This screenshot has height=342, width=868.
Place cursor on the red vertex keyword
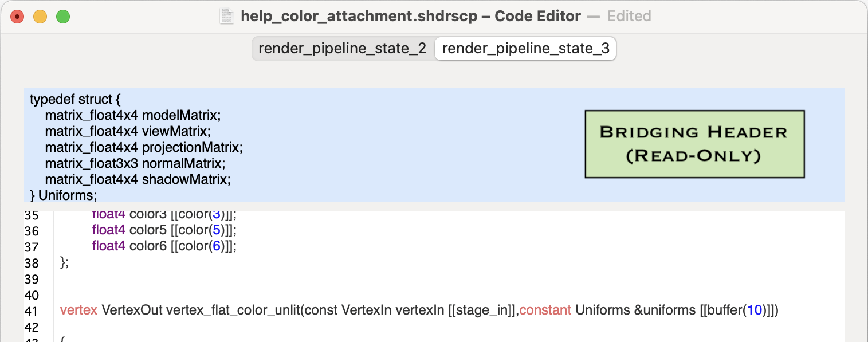tap(78, 310)
